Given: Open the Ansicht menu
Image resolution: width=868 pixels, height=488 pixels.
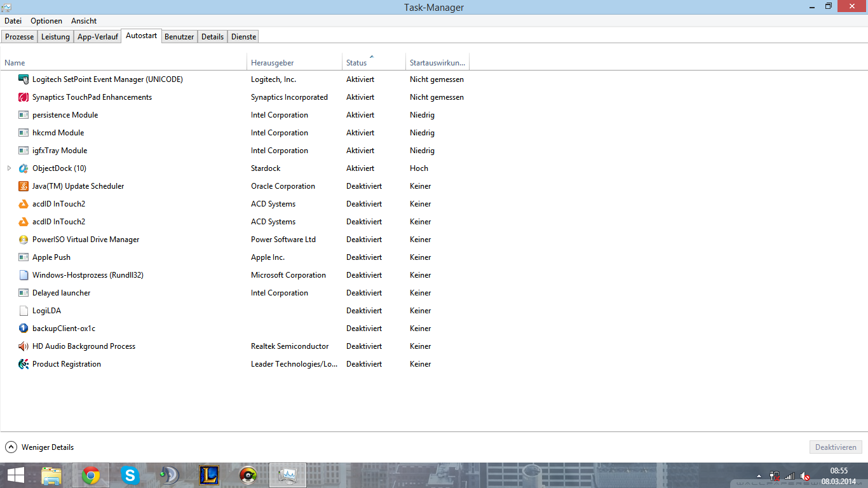Looking at the screenshot, I should pos(84,21).
